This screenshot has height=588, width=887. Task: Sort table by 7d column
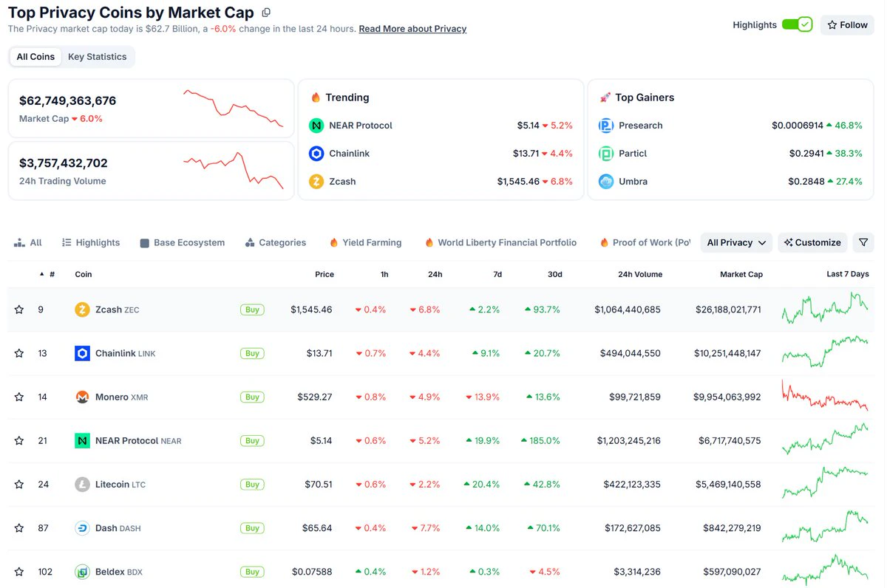point(497,274)
